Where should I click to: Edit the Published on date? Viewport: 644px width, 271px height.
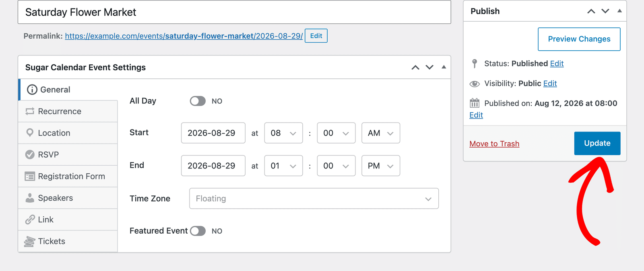pos(476,115)
